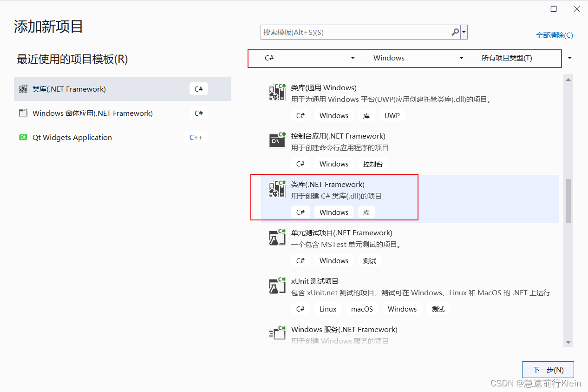Select the 控制台应用(.NET Framework) template title
This screenshot has width=588, height=392.
coord(338,136)
